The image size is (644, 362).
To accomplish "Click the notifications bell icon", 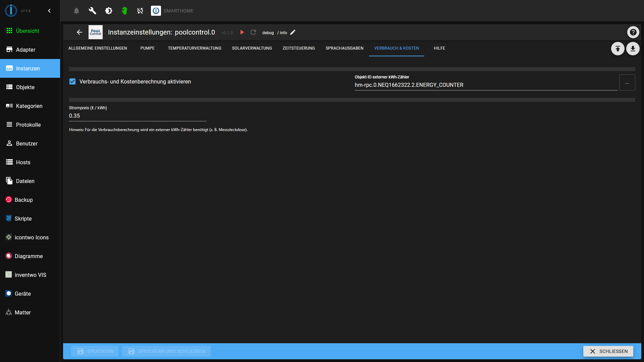I will tap(76, 11).
